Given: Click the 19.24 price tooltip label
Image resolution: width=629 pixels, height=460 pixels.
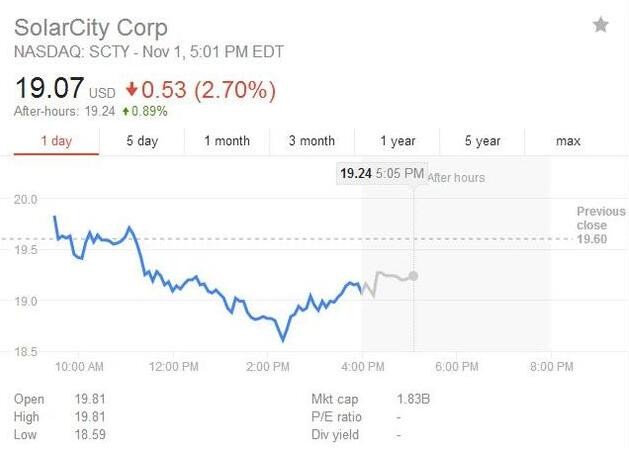Looking at the screenshot, I should (x=356, y=174).
